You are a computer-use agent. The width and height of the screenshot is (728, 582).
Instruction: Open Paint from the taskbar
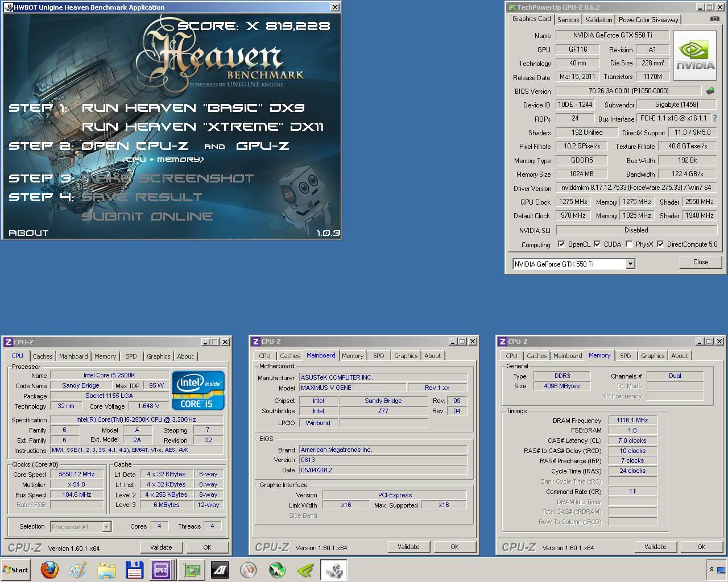pyautogui.click(x=78, y=569)
